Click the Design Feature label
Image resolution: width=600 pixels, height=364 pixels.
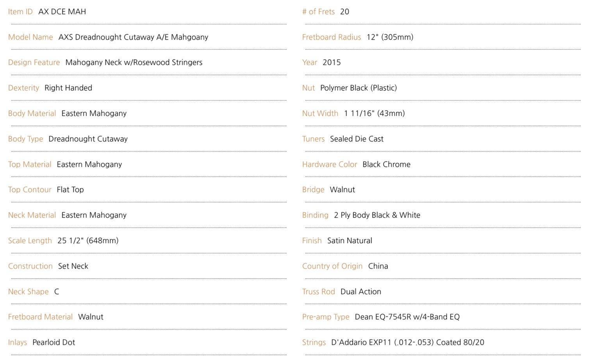34,62
